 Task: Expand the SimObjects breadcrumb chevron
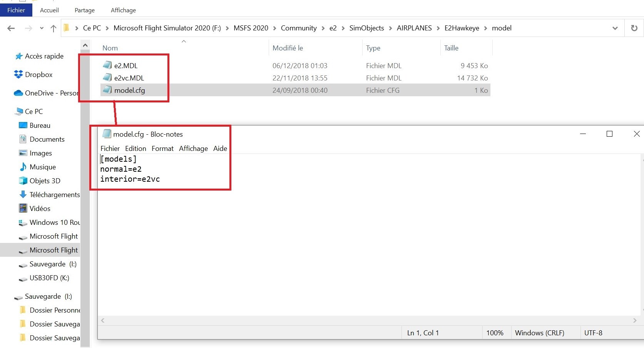[390, 28]
